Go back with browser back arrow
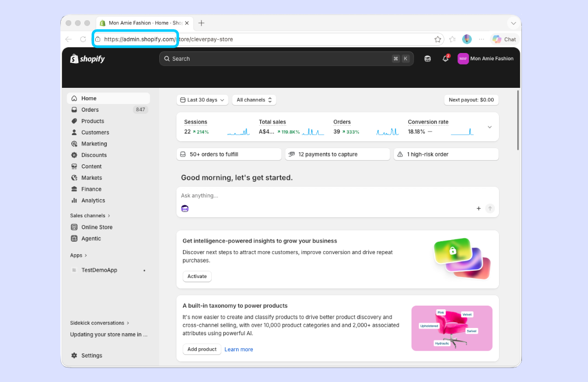588x382 pixels. [x=68, y=39]
